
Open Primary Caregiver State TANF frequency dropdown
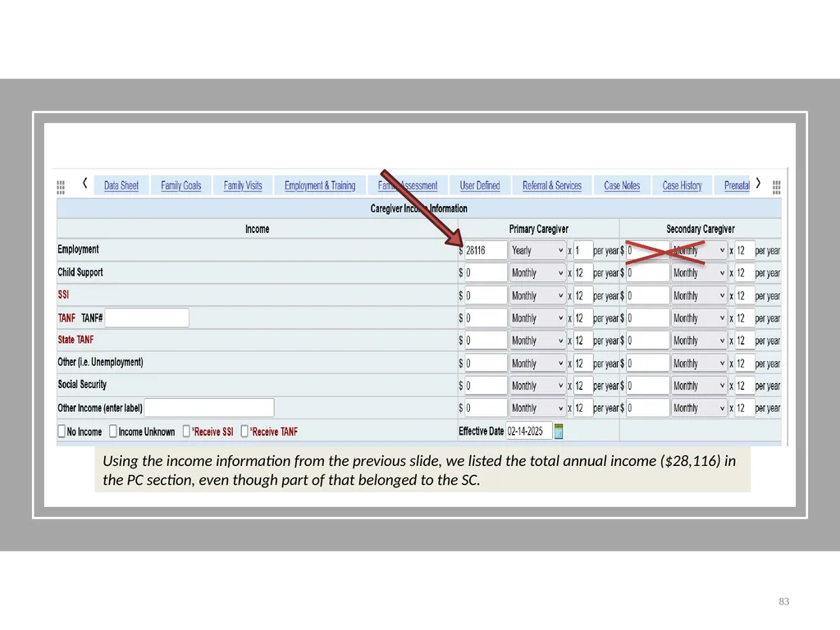(537, 340)
